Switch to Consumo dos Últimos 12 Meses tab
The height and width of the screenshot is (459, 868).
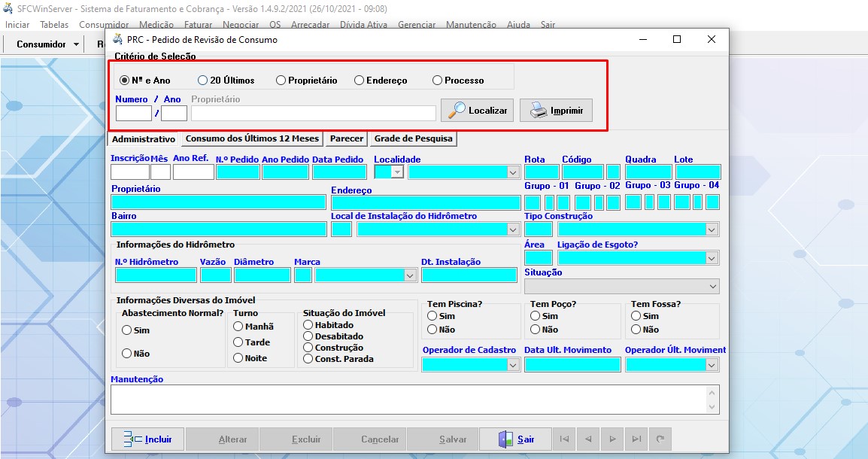pos(253,138)
